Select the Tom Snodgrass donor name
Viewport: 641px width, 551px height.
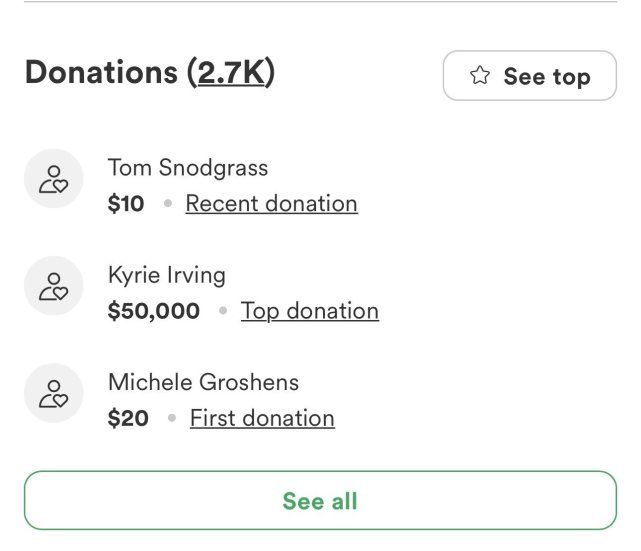click(x=188, y=168)
